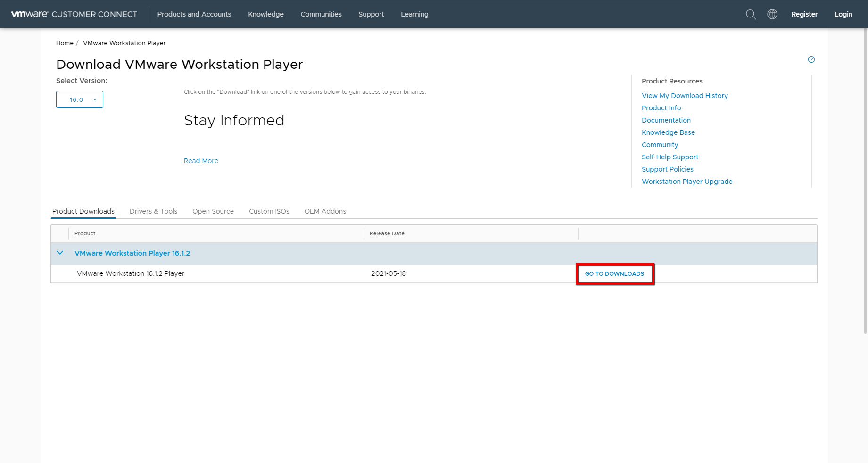868x463 pixels.
Task: Open Workstation Player Upgrade link
Action: (x=687, y=182)
